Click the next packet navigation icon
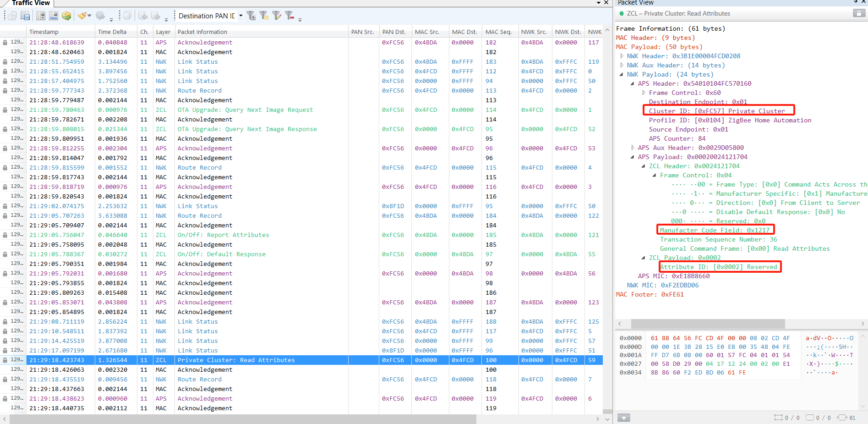 (x=156, y=16)
